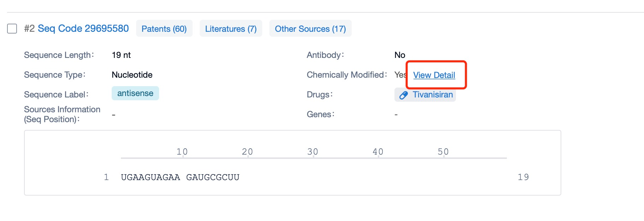Screen dimensions: 644x221
Task: Click the 19 nt length value
Action: pyautogui.click(x=121, y=55)
